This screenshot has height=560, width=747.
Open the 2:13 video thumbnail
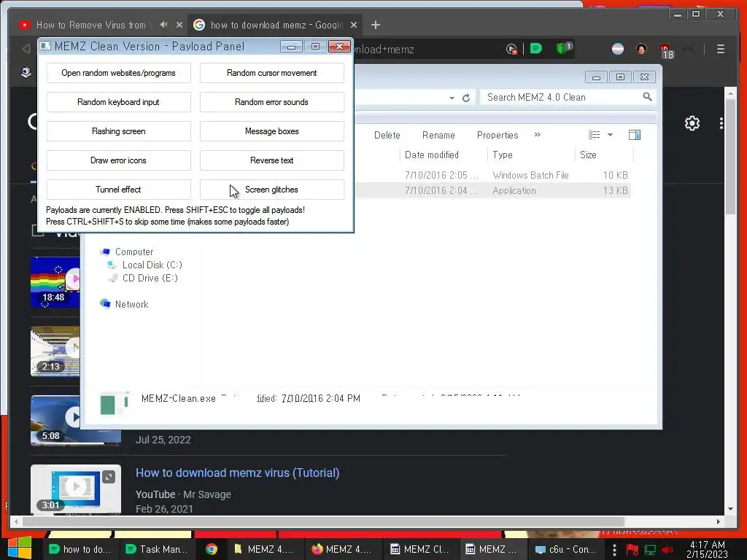pos(55,351)
